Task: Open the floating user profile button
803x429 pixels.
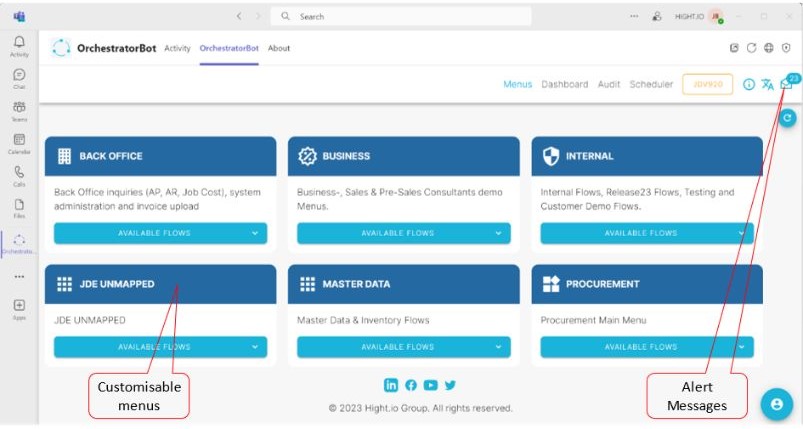Action: tap(777, 404)
